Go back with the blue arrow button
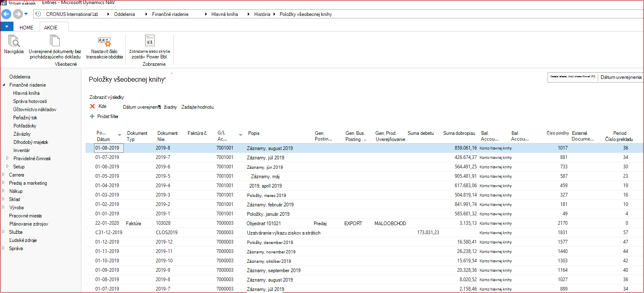Screen dimensions: 644x293 (6, 14)
